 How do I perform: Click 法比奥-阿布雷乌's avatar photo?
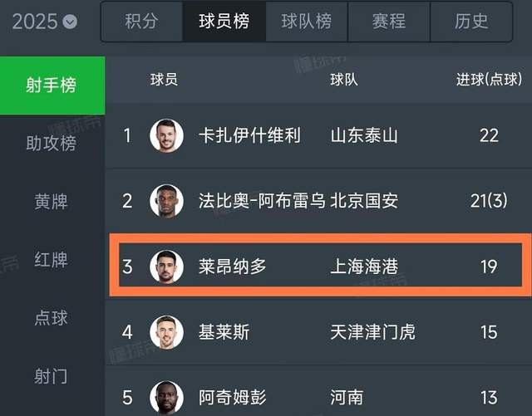pyautogui.click(x=166, y=201)
